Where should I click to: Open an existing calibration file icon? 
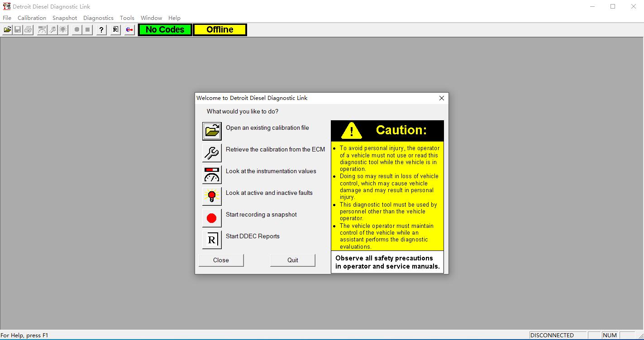coord(212,131)
